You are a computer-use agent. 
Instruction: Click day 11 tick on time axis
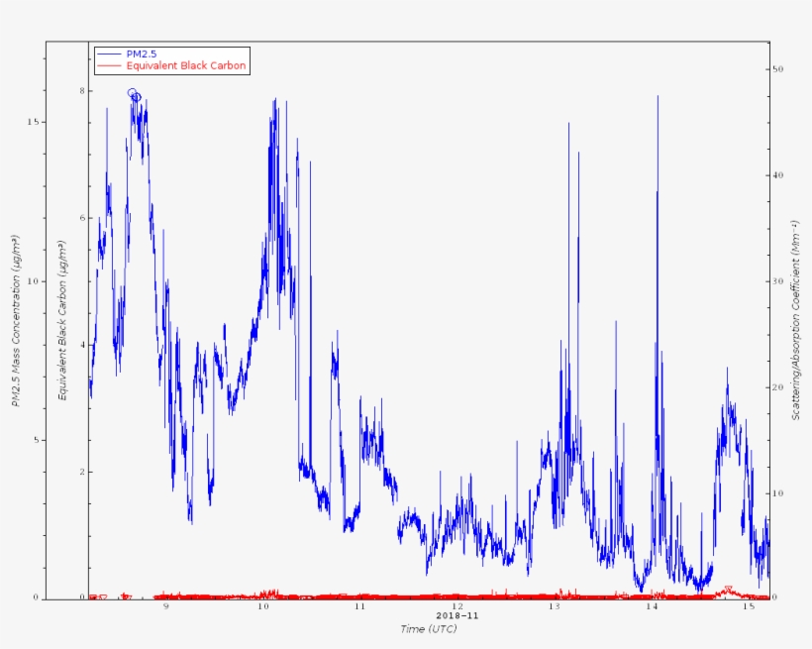[x=359, y=606]
